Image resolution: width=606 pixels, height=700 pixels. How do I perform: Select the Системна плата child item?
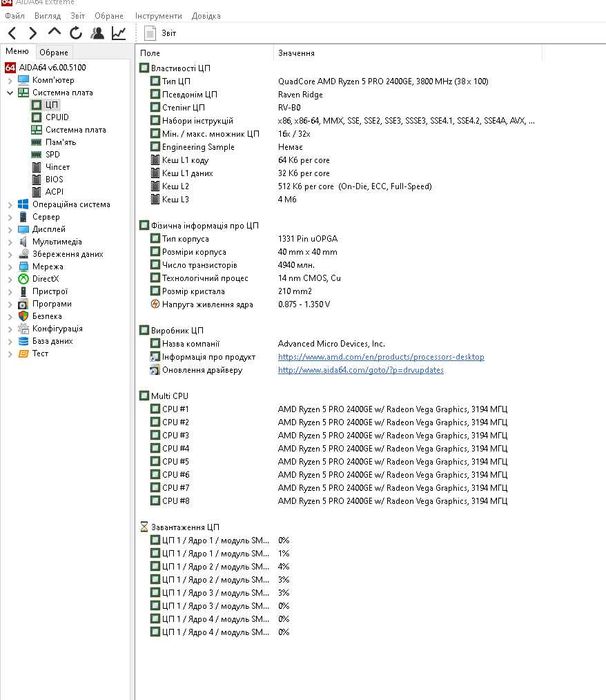[75, 130]
